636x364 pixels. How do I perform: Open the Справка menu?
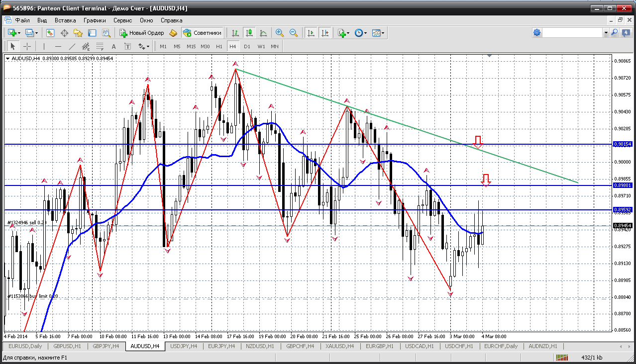pyautogui.click(x=172, y=20)
